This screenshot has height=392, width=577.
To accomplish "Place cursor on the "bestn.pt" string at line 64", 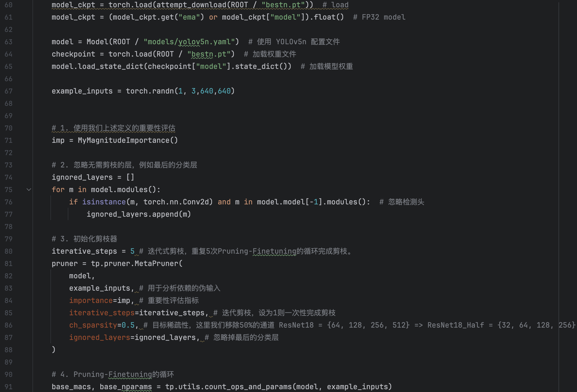I will pyautogui.click(x=209, y=54).
